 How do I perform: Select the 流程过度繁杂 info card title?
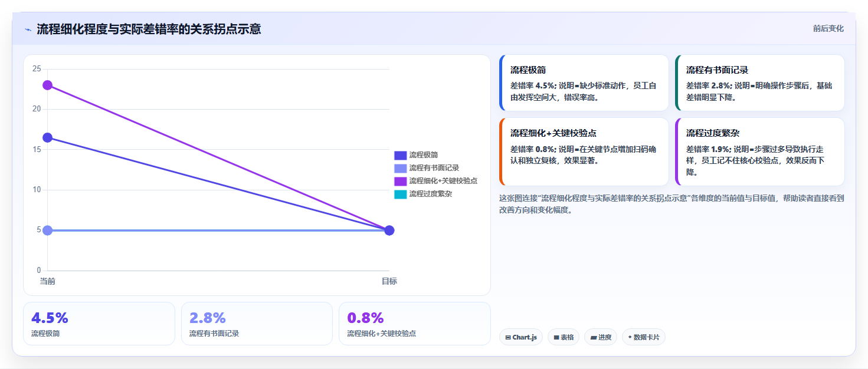(x=713, y=133)
